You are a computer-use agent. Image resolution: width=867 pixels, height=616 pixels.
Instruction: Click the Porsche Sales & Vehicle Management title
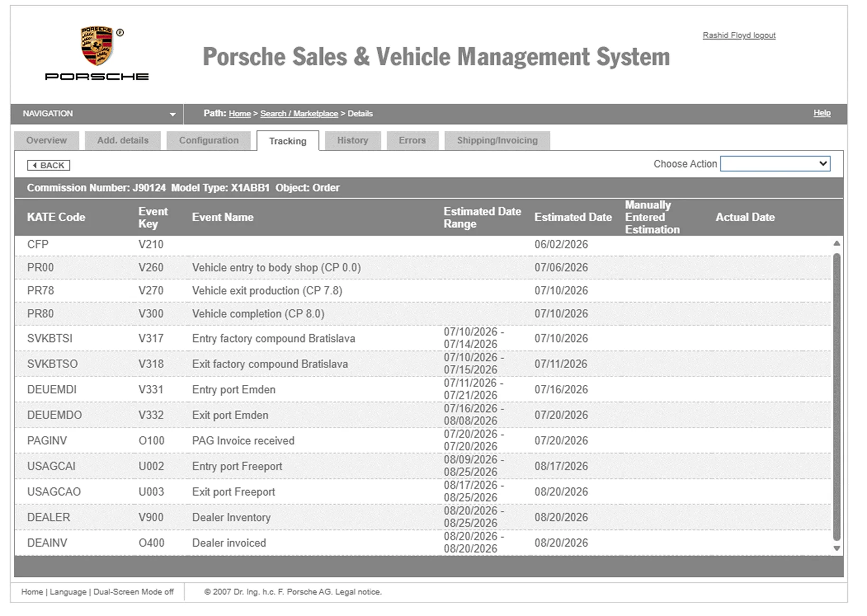436,57
